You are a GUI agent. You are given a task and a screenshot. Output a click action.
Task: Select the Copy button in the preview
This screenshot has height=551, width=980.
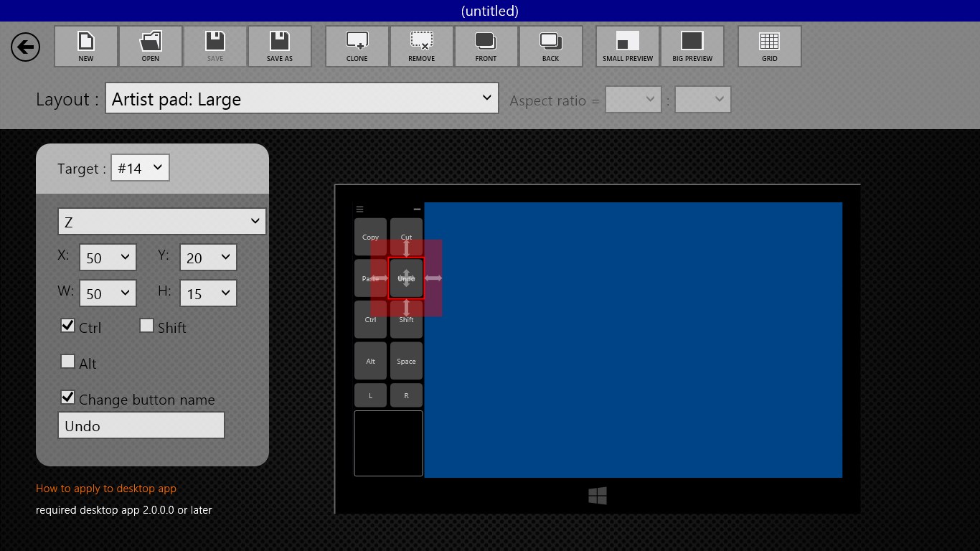coord(370,237)
